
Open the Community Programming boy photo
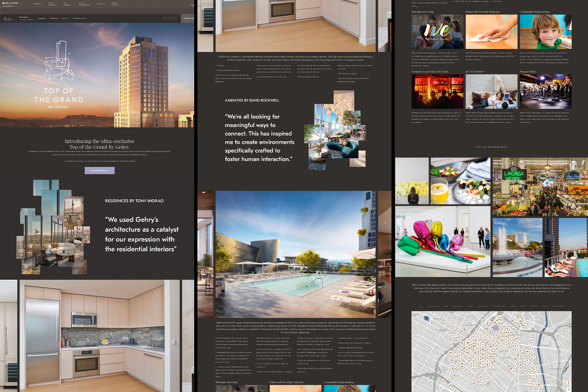(x=546, y=32)
